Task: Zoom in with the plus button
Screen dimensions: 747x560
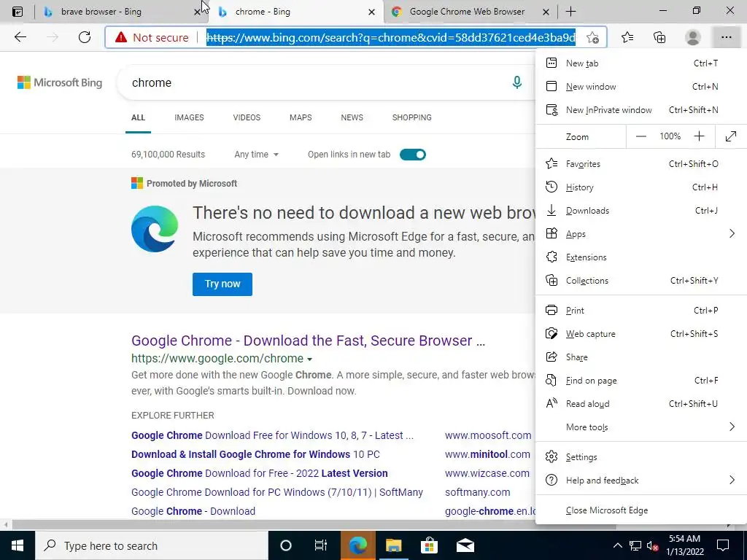Action: 699,136
